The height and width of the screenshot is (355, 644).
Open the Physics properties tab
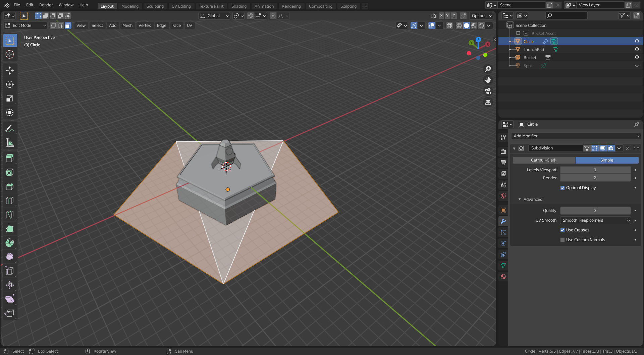[503, 243]
